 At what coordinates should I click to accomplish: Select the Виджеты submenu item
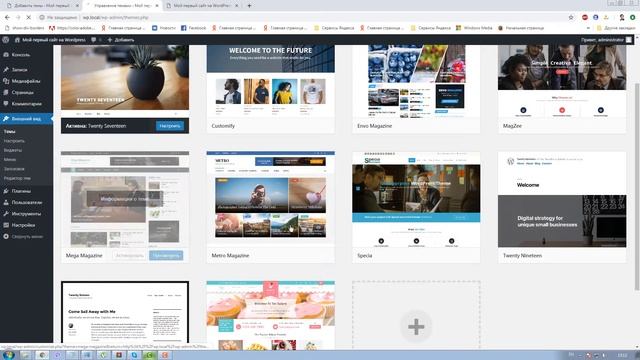click(x=13, y=150)
